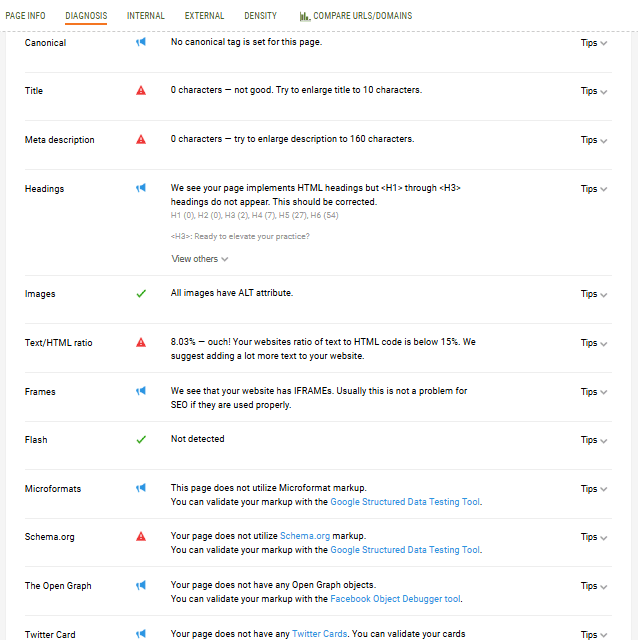Screen dimensions: 638x640
Task: Go to the External tab
Action: tap(204, 16)
